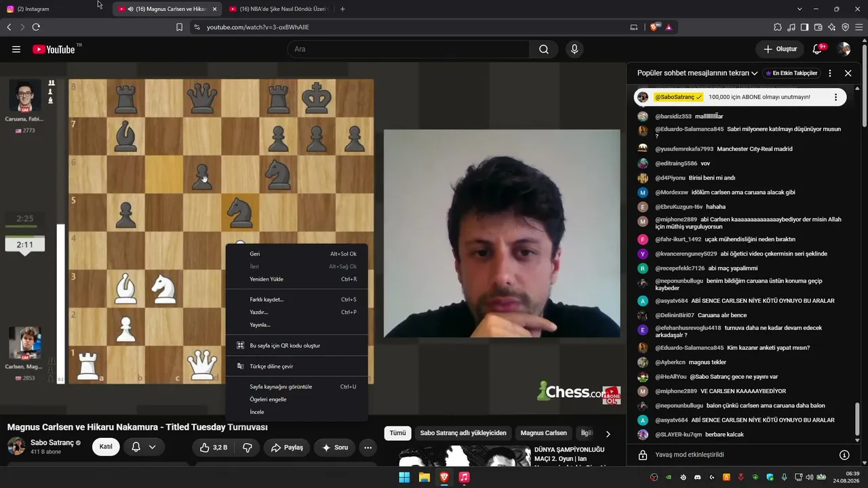The image size is (868, 488).
Task: Choose Farklı kaydet from context menu
Action: point(296,300)
